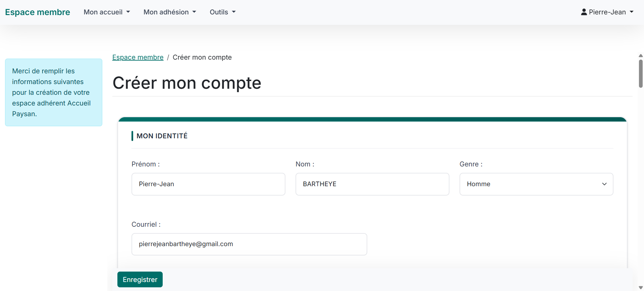Click the Courriel field label
The image size is (644, 291).
click(146, 224)
